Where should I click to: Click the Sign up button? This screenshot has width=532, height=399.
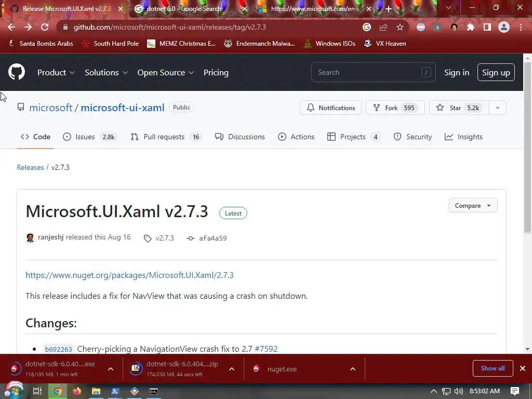tap(496, 72)
